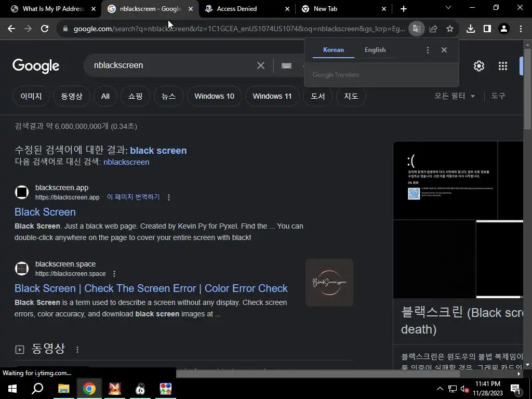Open the tab search chevron

[448, 7]
